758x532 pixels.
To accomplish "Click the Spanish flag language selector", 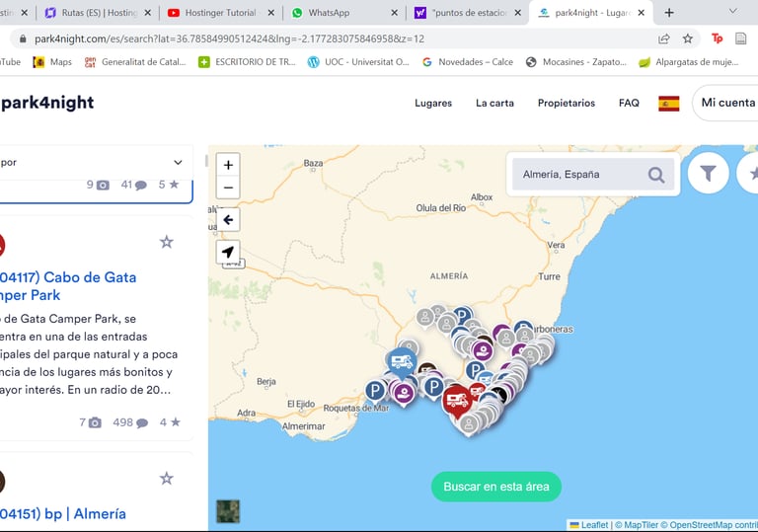I will [x=668, y=103].
